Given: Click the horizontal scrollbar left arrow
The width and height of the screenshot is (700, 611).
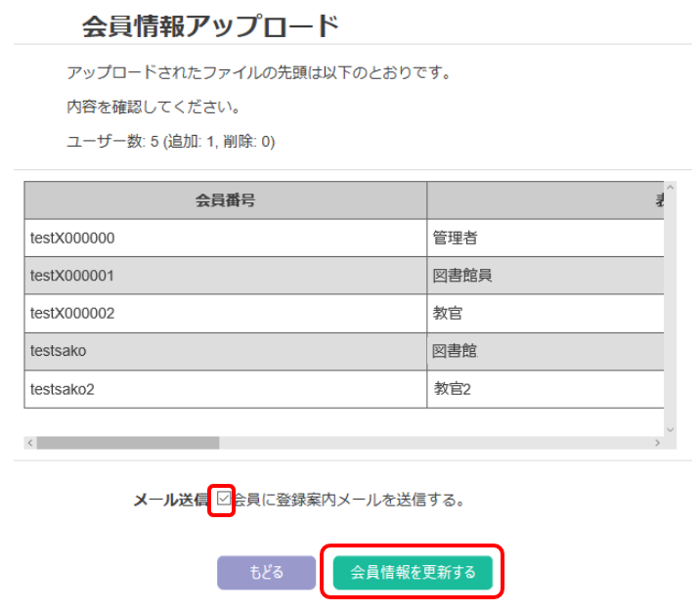Looking at the screenshot, I should (30, 443).
